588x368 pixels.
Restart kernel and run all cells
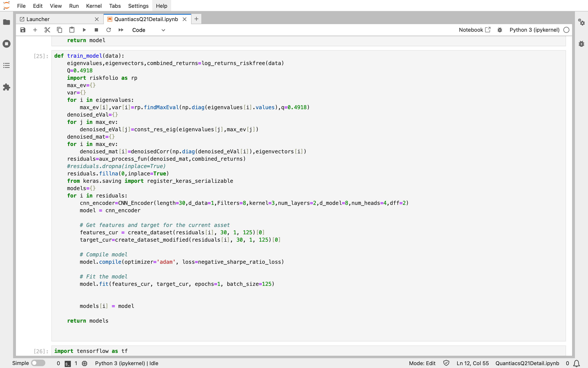pos(121,30)
